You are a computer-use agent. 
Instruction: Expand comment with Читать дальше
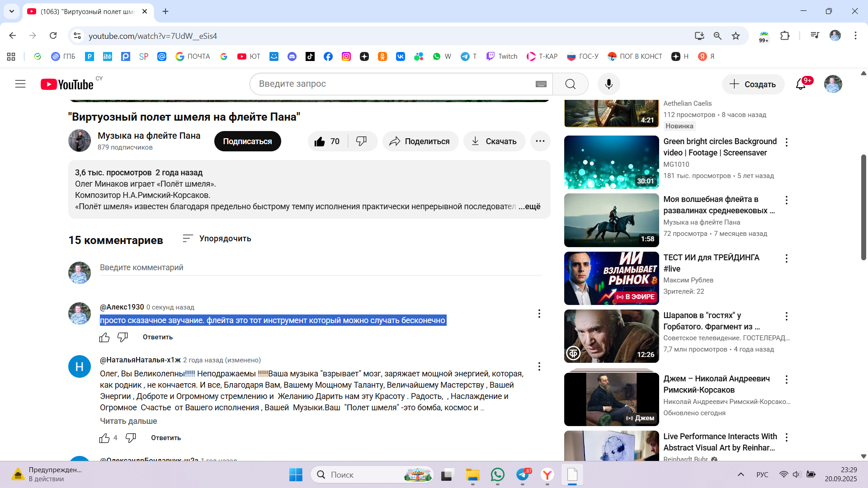point(128,421)
